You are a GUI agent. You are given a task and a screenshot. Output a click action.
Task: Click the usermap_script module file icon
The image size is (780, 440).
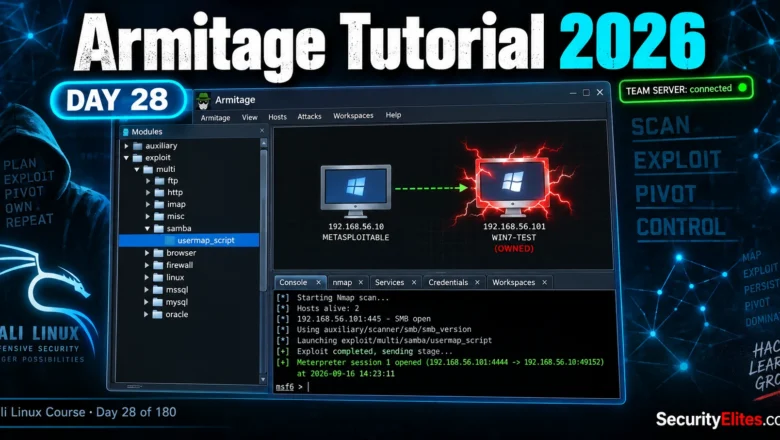click(x=170, y=240)
